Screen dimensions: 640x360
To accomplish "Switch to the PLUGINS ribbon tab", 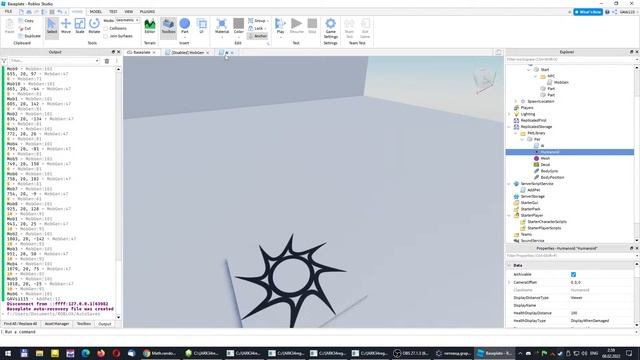I will pyautogui.click(x=147, y=12).
